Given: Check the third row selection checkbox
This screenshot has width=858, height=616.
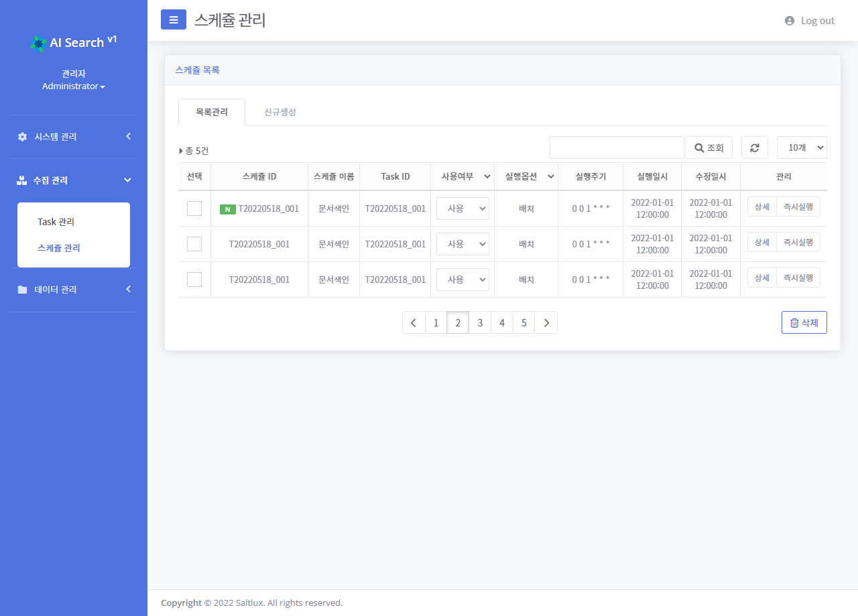Looking at the screenshot, I should (194, 280).
